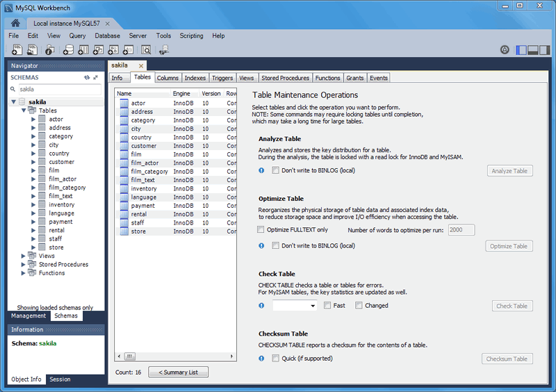The image size is (556, 392).
Task: Click the create new table toolbar icon
Action: (x=83, y=50)
